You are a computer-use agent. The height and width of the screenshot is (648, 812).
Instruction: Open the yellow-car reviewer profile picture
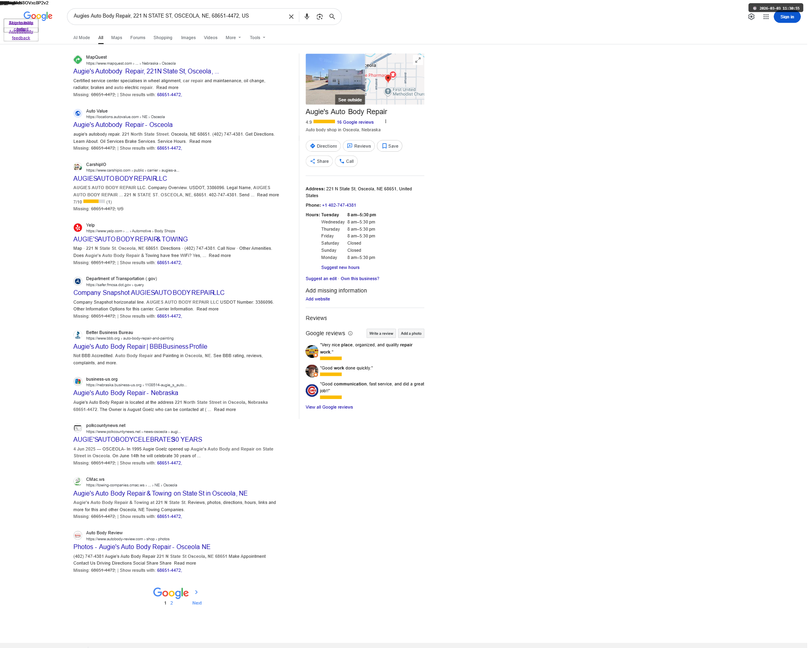tap(312, 351)
